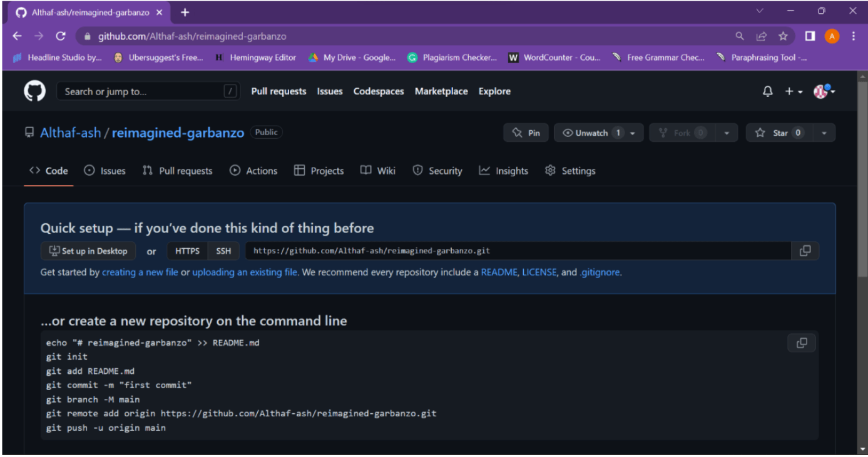Open Explore in top navigation
Image resolution: width=868 pixels, height=457 pixels.
click(494, 91)
